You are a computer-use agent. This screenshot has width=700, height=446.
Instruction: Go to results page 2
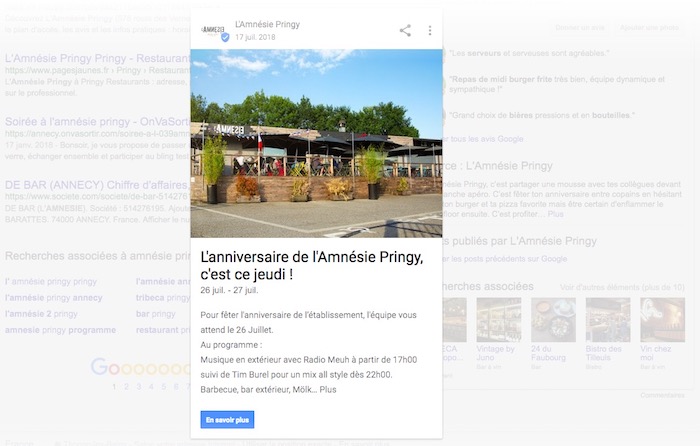coord(126,386)
